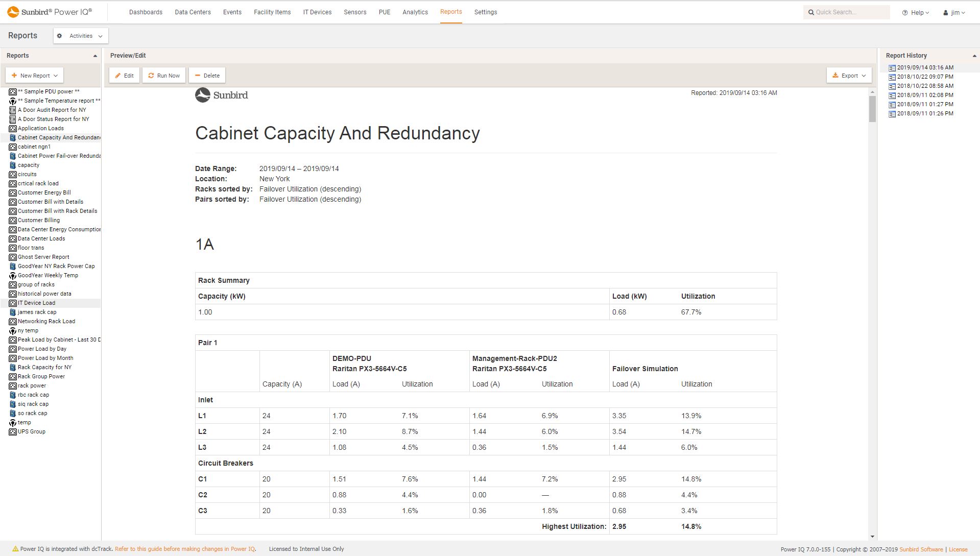Select the Edit pencil icon

click(x=118, y=75)
